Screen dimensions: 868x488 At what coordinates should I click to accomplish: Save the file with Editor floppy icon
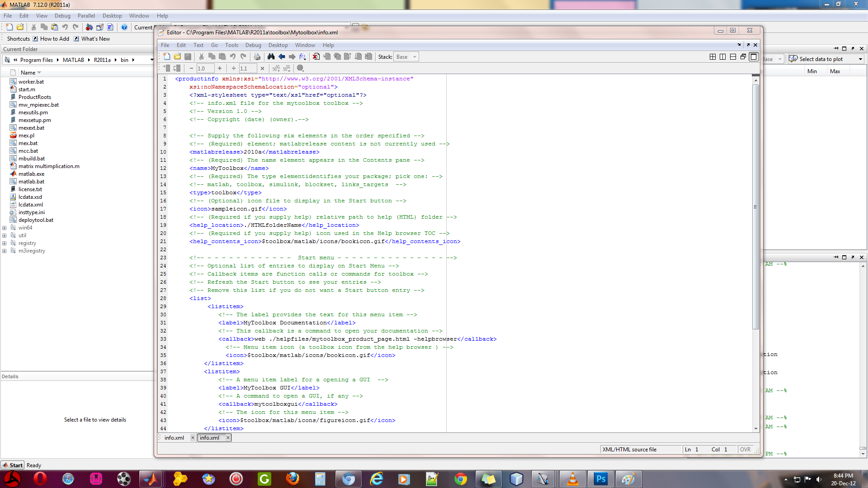click(188, 56)
